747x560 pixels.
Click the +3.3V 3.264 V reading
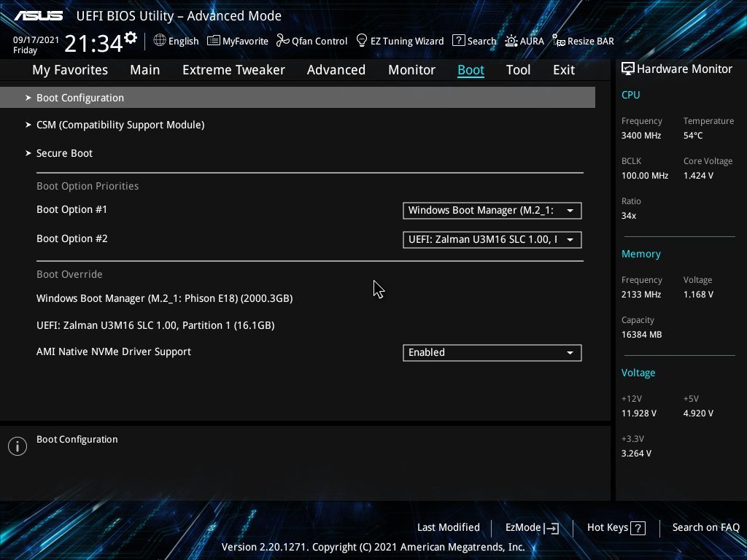(x=636, y=454)
